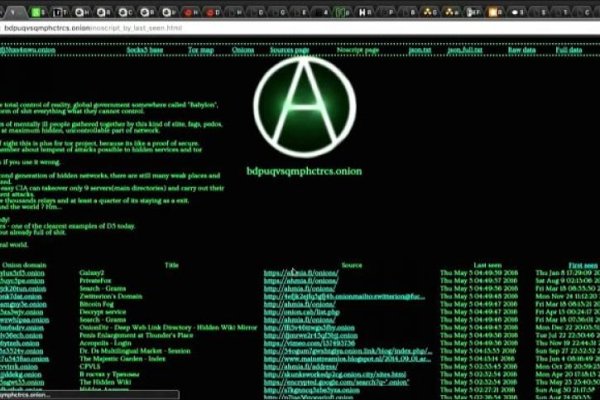Sort by the First seen column link
The image size is (600, 400).
click(x=583, y=265)
